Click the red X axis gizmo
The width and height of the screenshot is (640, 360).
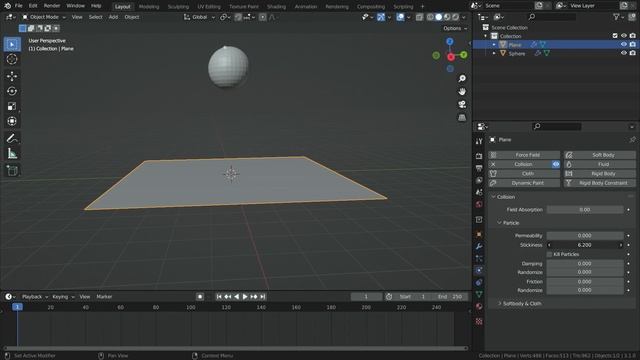click(x=451, y=57)
